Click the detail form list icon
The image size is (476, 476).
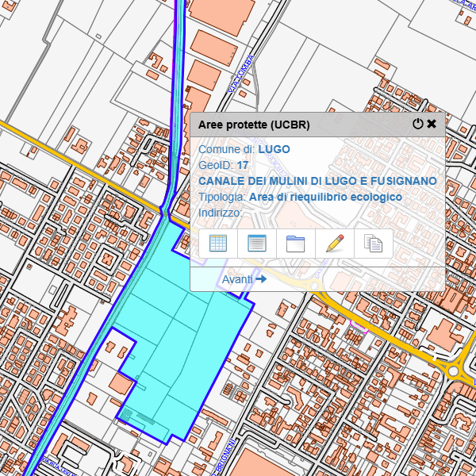[x=256, y=244]
